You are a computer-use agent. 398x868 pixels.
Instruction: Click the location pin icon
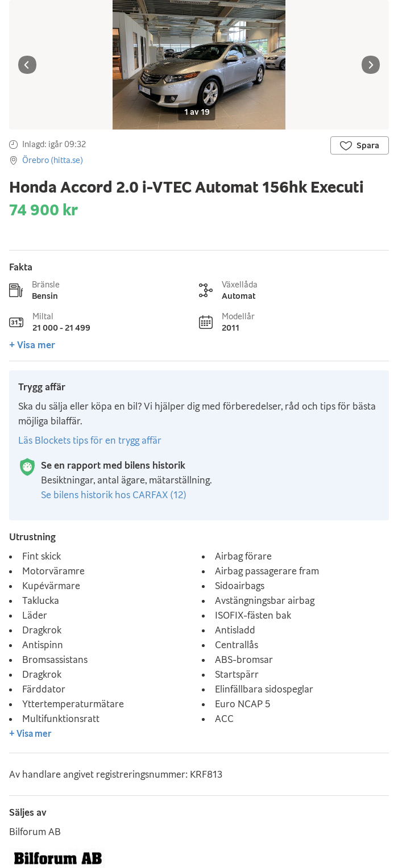point(14,161)
